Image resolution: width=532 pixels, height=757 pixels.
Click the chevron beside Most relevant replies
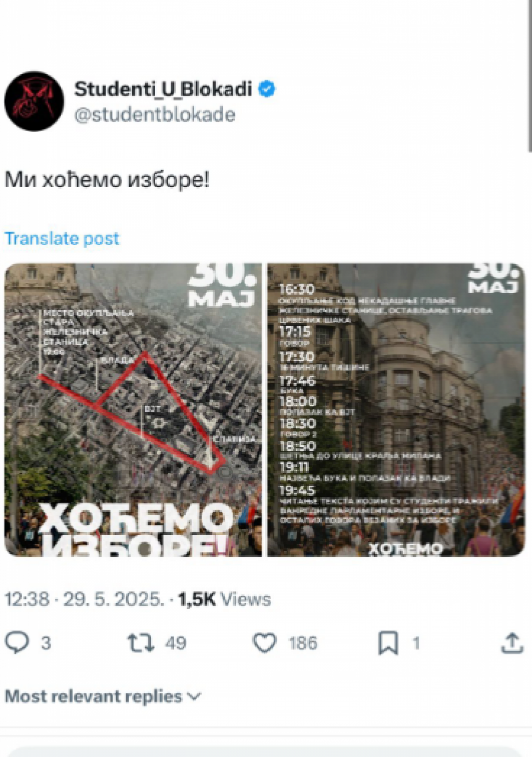click(194, 697)
